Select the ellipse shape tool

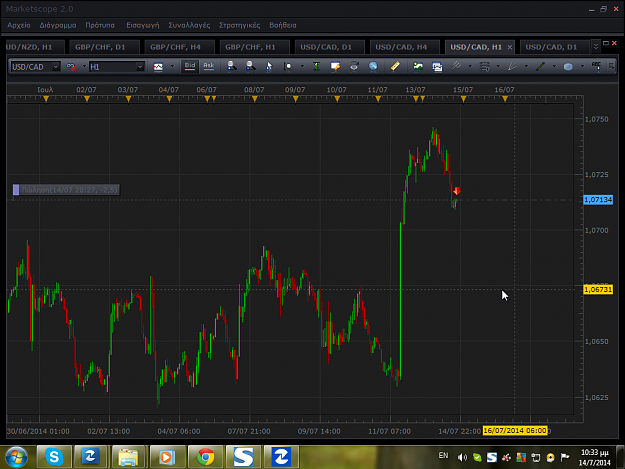click(568, 67)
